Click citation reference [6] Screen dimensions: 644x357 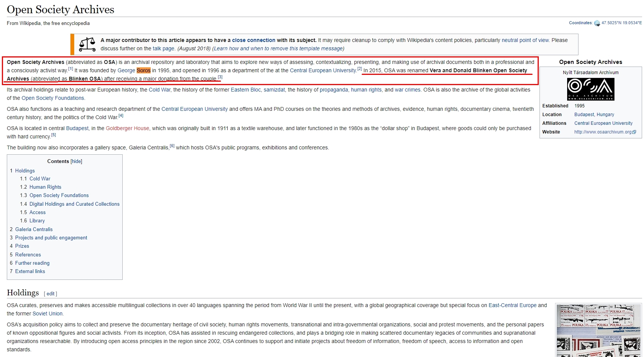click(x=172, y=146)
